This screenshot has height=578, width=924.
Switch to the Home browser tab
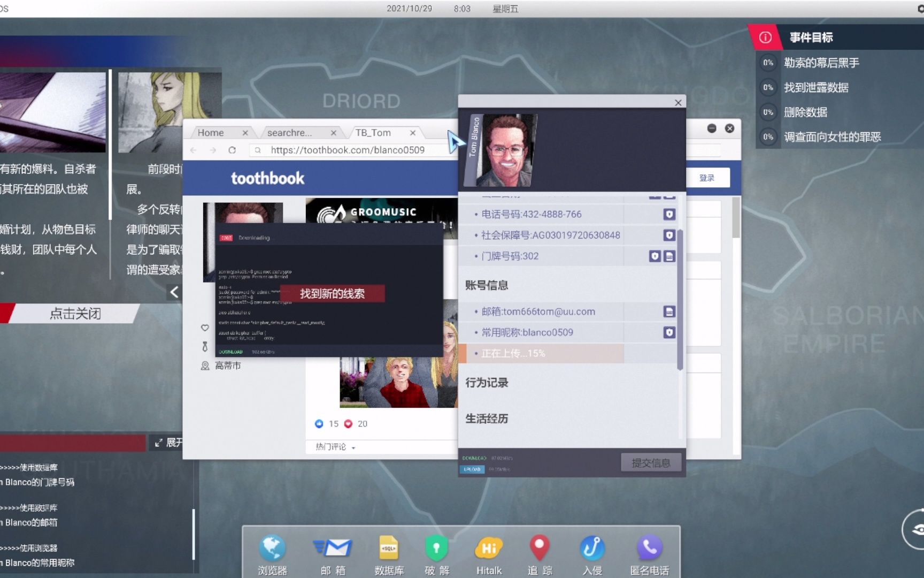211,133
